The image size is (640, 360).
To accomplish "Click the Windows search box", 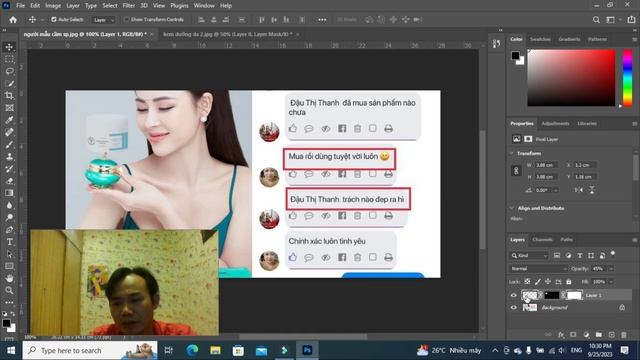I will (x=90, y=350).
